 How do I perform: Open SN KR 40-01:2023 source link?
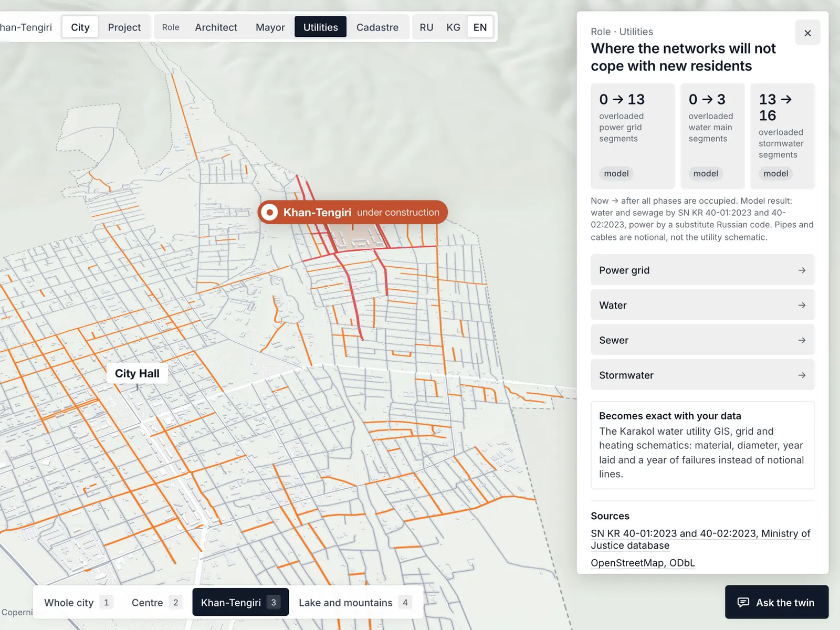(x=700, y=539)
